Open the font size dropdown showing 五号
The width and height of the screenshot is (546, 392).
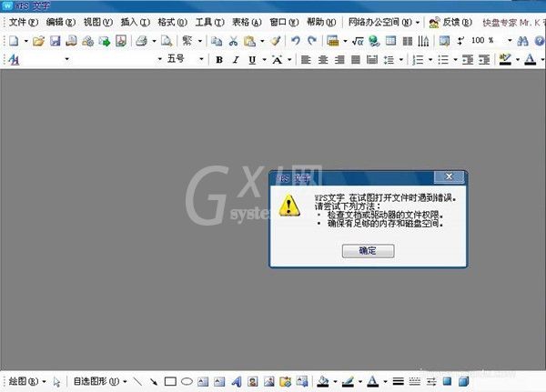coord(201,59)
